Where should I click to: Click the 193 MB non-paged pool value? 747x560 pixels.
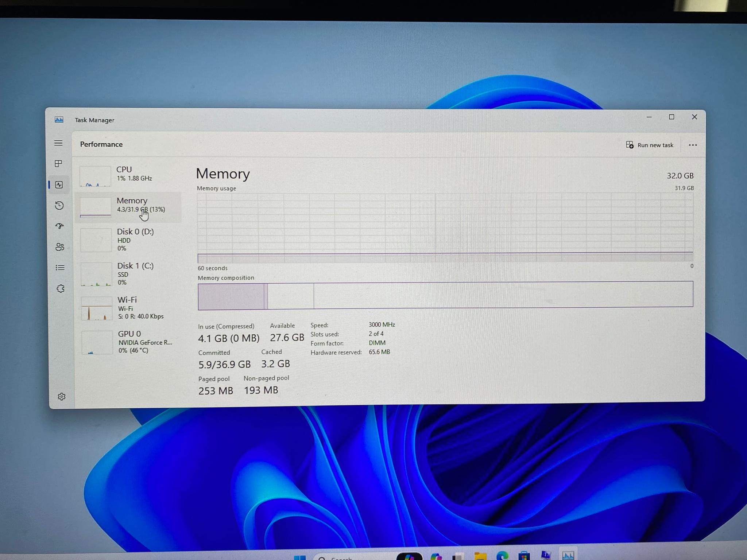pyautogui.click(x=261, y=390)
